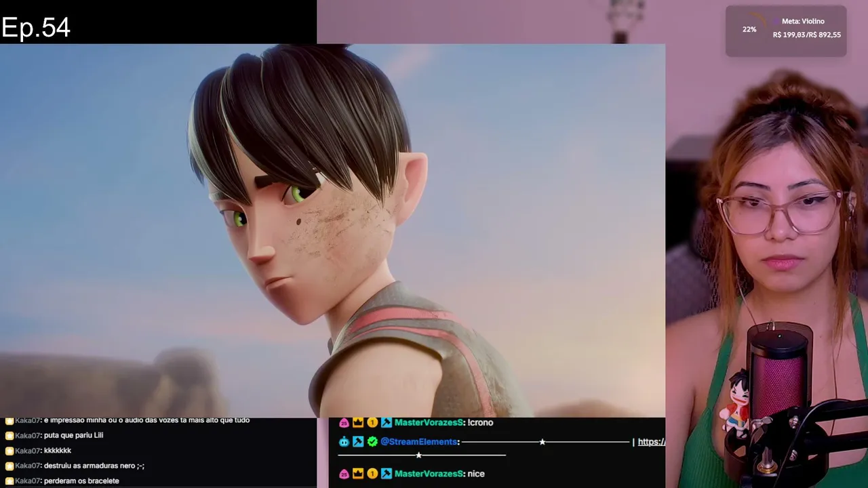The image size is (868, 488).
Task: Click the badge beside Kaka07's 'perderam os bracelete' message
Action: (9, 481)
